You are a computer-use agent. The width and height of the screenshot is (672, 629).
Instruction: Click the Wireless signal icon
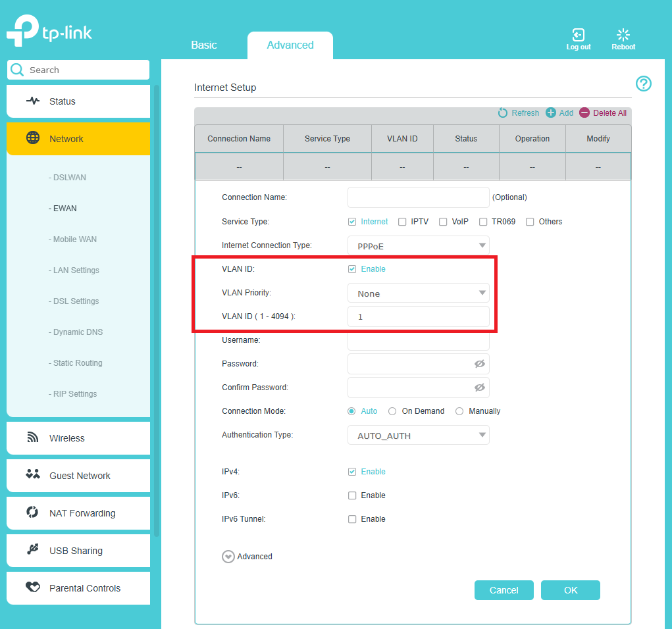[33, 438]
